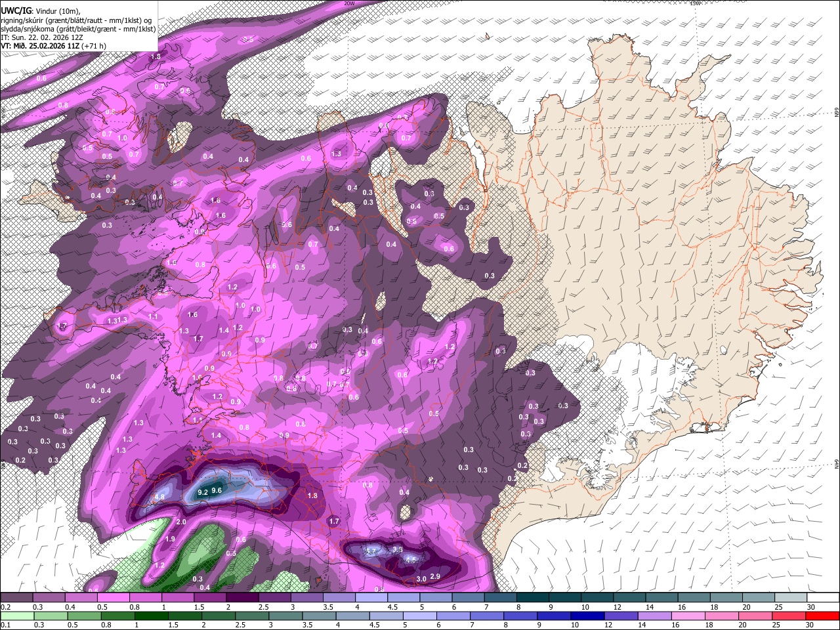Select the upper legend swatch above 0.2
This screenshot has height=630, width=840.
(x=16, y=598)
